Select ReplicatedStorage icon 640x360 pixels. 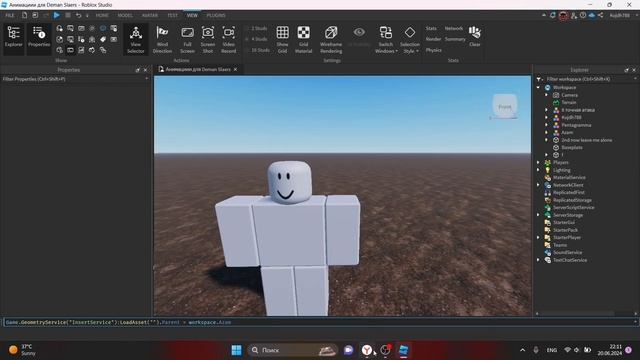548,200
